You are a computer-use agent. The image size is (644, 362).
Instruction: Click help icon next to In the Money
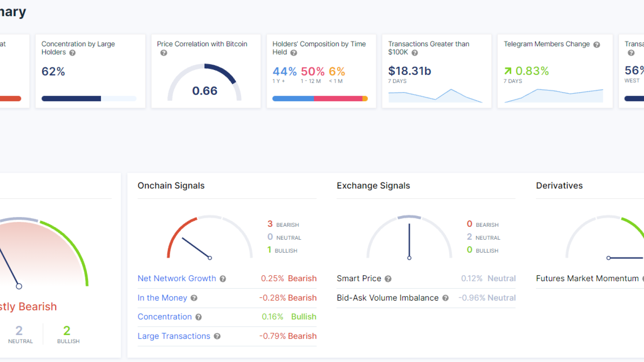(x=194, y=298)
